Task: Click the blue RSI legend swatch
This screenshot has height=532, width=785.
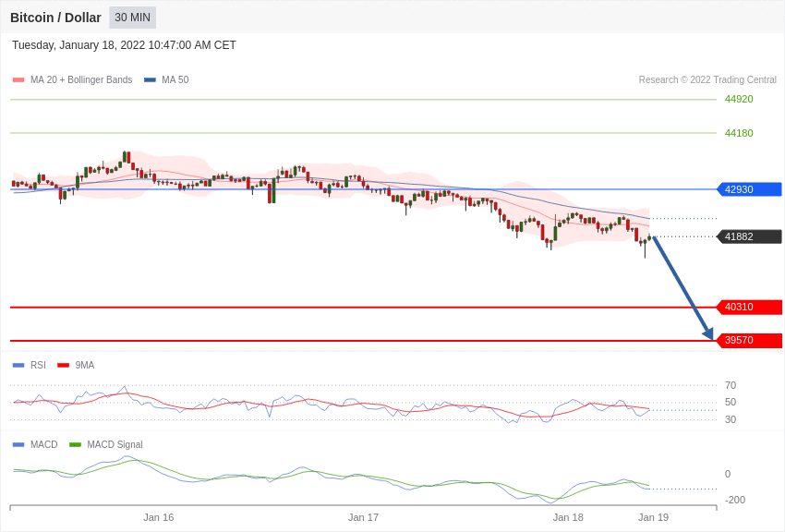Action: click(18, 366)
